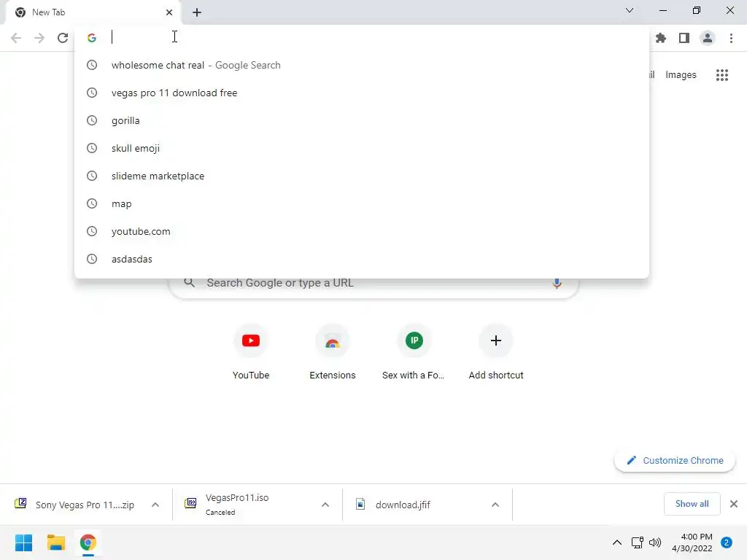747x560 pixels.
Task: Open the Images link
Action: 681,75
